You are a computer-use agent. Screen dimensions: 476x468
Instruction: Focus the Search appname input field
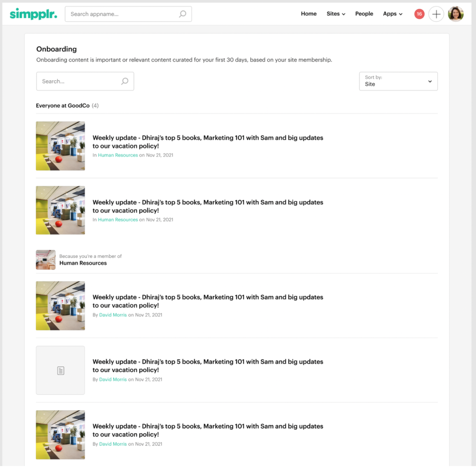[x=122, y=14]
